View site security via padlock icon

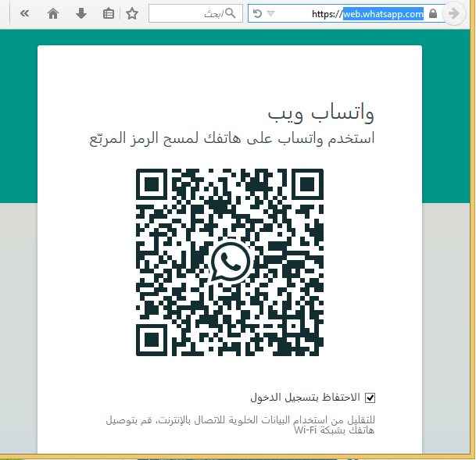point(433,13)
